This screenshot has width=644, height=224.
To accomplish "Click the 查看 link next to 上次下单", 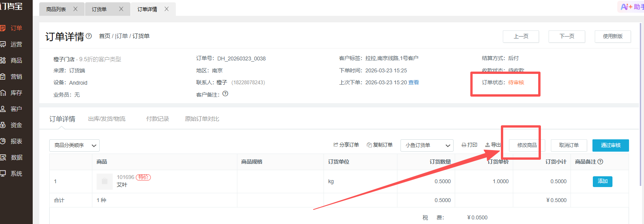I will pyautogui.click(x=414, y=82).
